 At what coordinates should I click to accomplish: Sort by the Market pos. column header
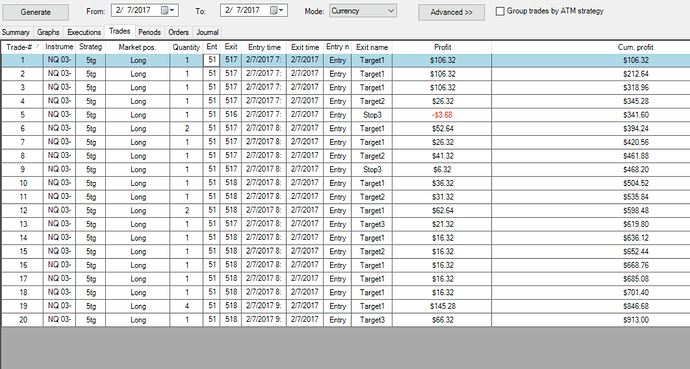[137, 47]
